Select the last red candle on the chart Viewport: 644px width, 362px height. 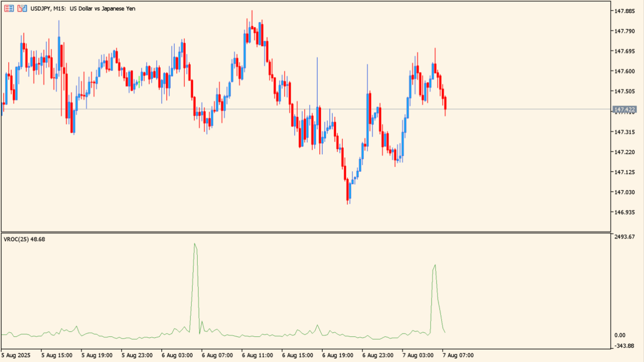click(x=445, y=103)
